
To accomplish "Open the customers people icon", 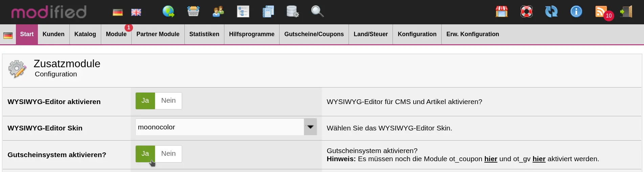I will pos(218,11).
